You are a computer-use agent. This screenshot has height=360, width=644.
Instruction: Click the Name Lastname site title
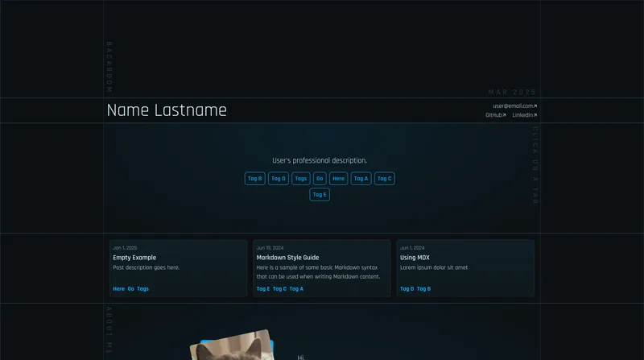point(167,110)
